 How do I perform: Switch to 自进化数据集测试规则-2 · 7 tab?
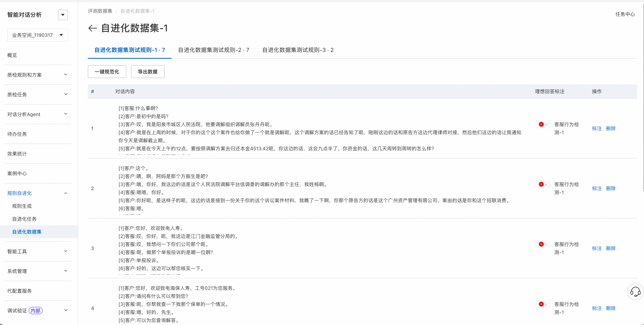[213, 50]
